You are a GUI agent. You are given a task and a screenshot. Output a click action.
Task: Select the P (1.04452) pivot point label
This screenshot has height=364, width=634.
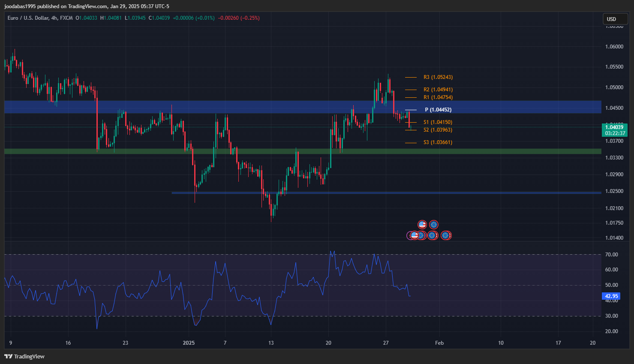coord(438,110)
